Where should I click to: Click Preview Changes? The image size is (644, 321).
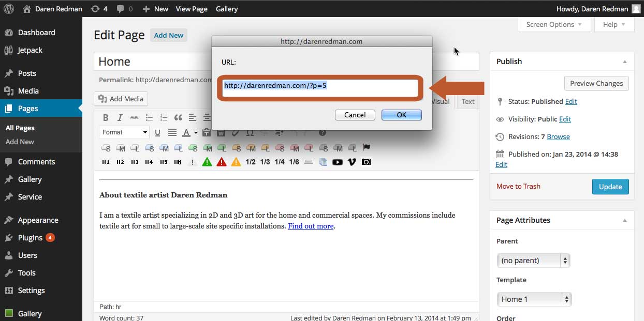tap(596, 83)
